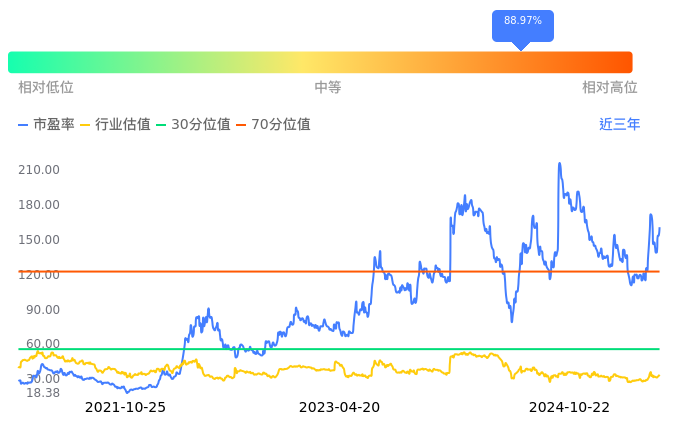
Task: Click the 2024-10-22 date axis label
Action: [x=569, y=407]
